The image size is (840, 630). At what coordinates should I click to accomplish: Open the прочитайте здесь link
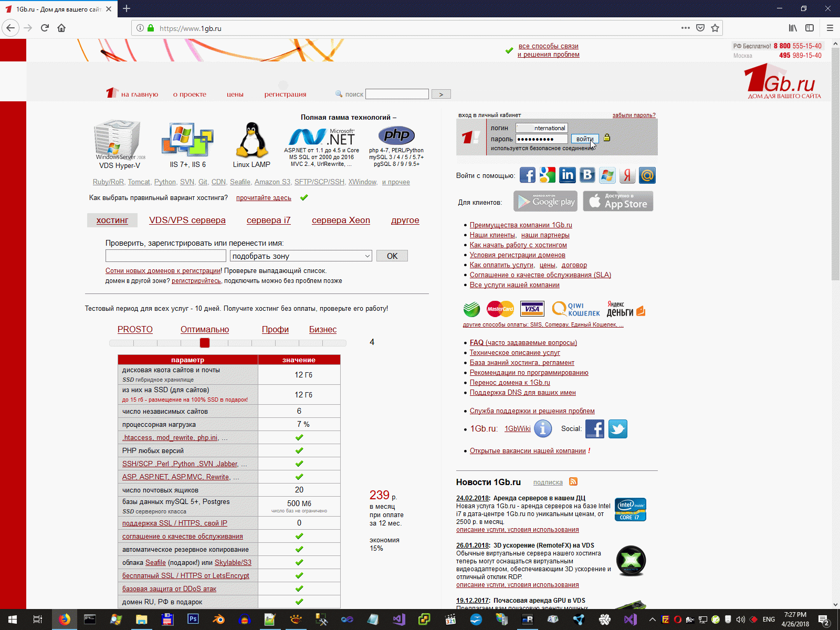point(264,198)
